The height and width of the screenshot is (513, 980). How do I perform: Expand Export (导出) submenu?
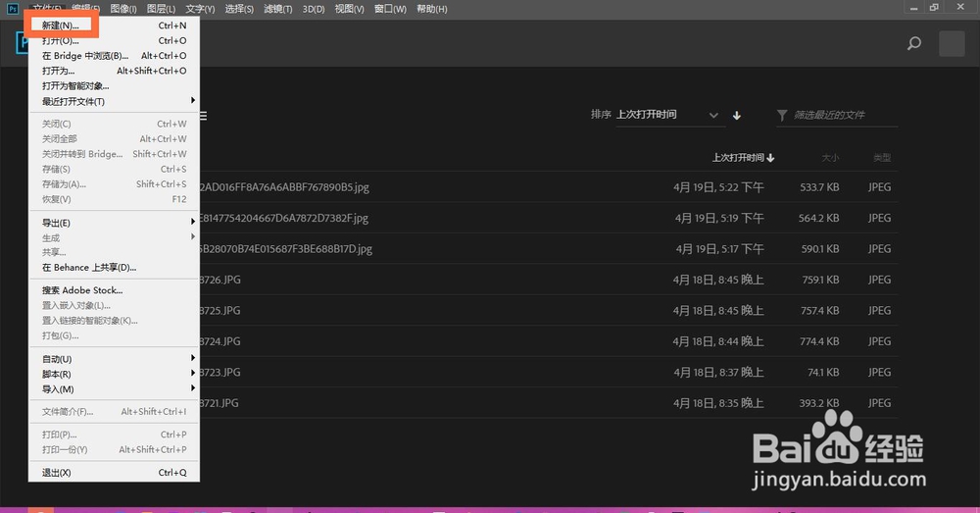(x=114, y=223)
